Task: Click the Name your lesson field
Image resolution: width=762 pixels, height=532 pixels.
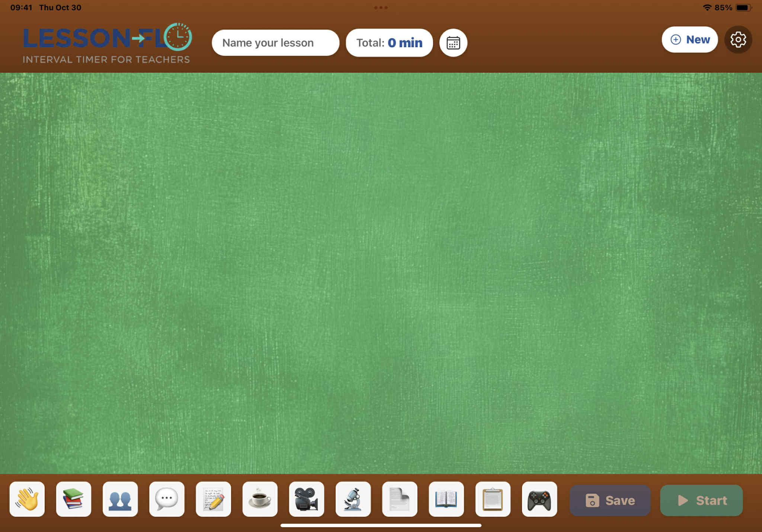Action: tap(275, 43)
